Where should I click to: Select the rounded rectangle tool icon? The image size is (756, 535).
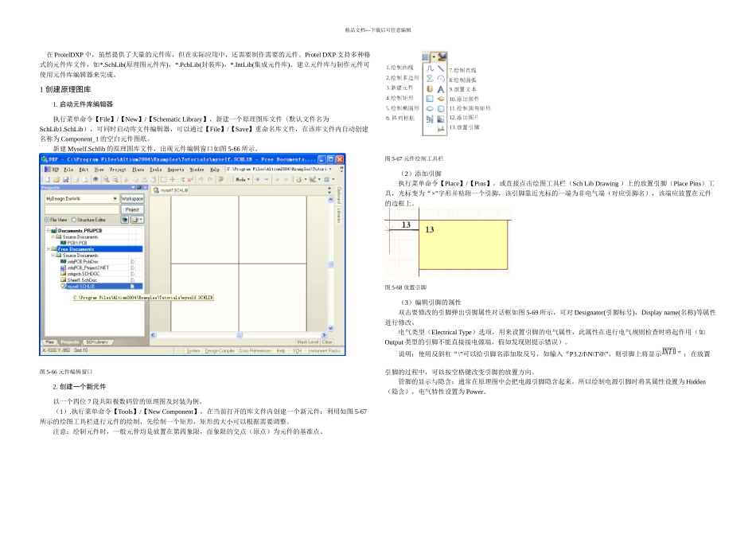[441, 108]
